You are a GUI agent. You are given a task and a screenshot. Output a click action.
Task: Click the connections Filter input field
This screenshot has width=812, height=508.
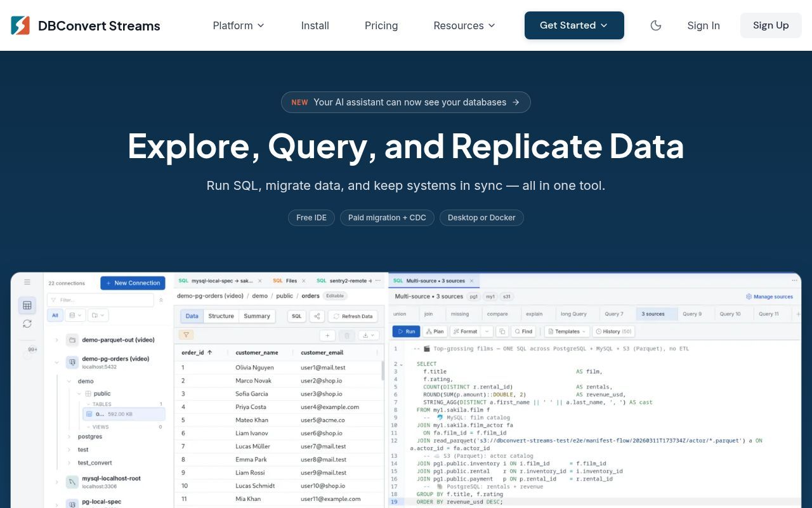click(100, 300)
